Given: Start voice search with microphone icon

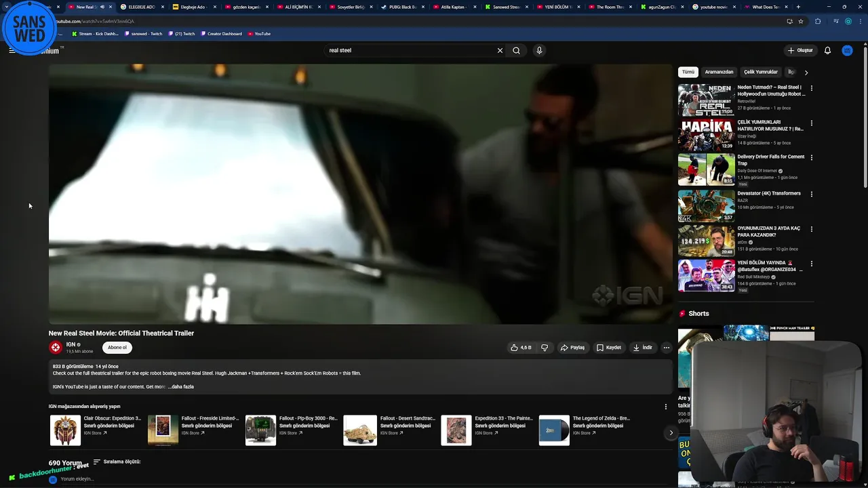Looking at the screenshot, I should point(539,50).
